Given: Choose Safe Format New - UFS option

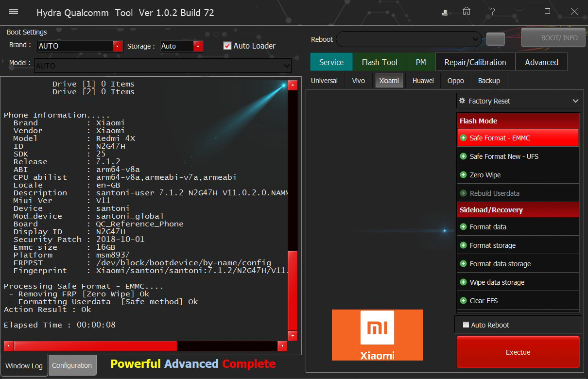Looking at the screenshot, I should 518,156.
